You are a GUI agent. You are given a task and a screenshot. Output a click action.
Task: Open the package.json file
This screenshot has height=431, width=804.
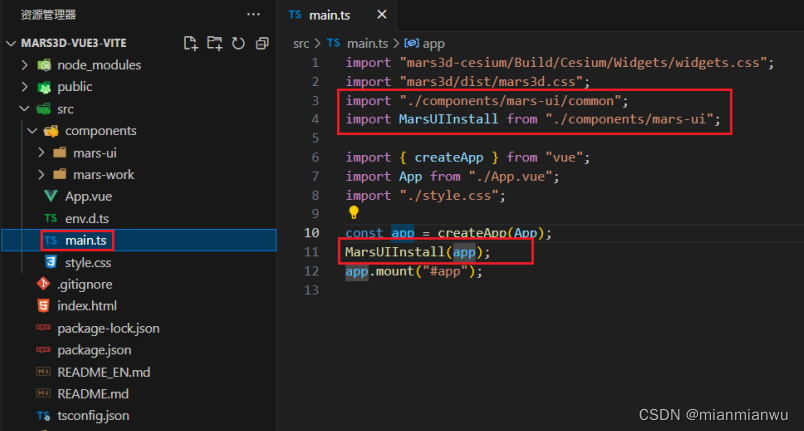[x=96, y=350]
